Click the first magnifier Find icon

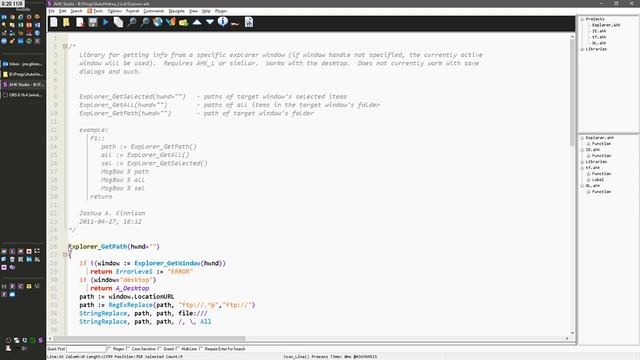click(132, 22)
